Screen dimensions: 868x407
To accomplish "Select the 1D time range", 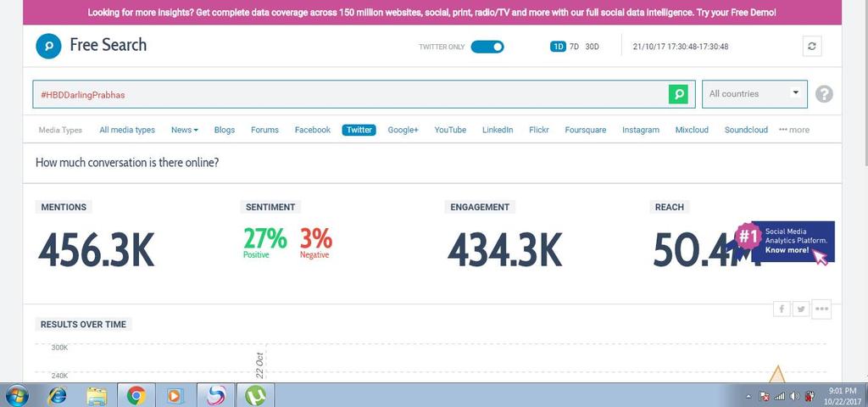I will 558,47.
